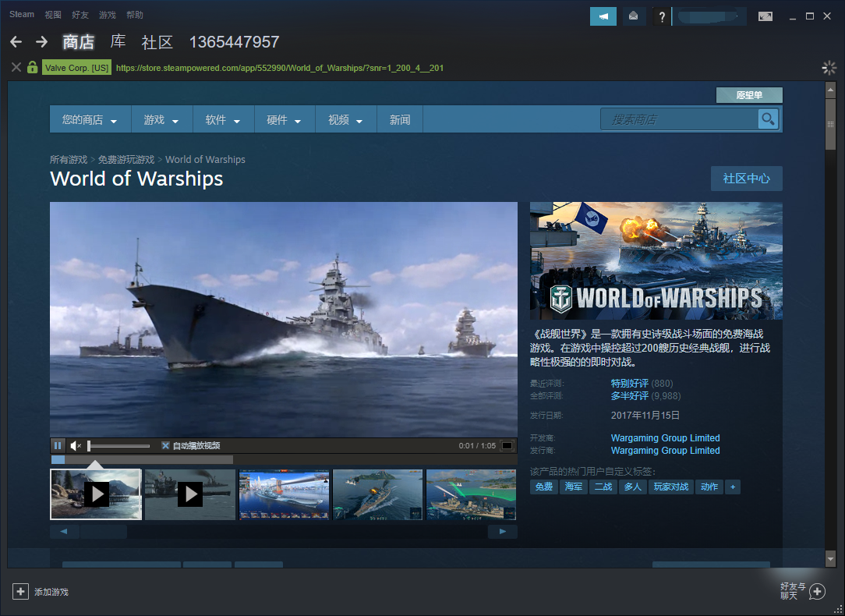Open the Steam menu
This screenshot has height=616, width=845.
(22, 15)
